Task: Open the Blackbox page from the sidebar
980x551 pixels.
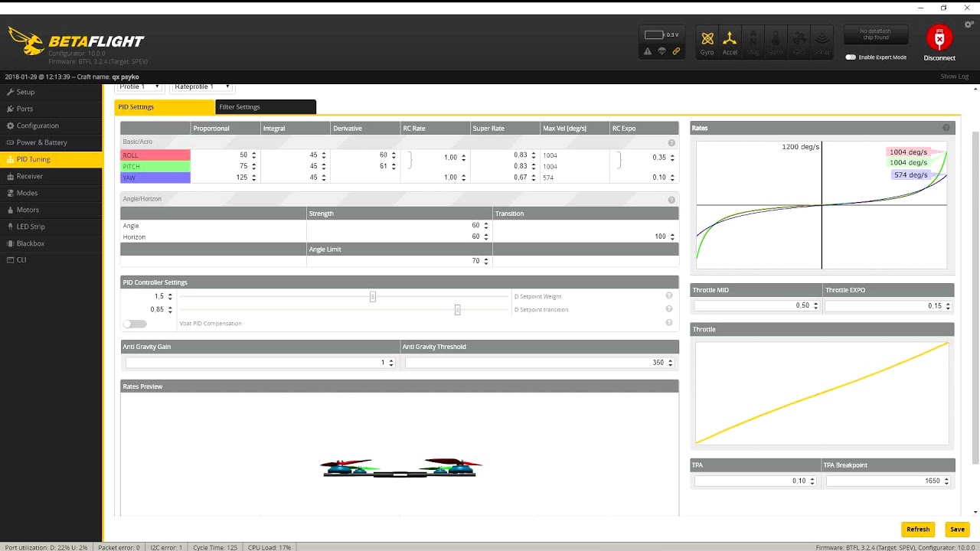Action: click(x=51, y=243)
